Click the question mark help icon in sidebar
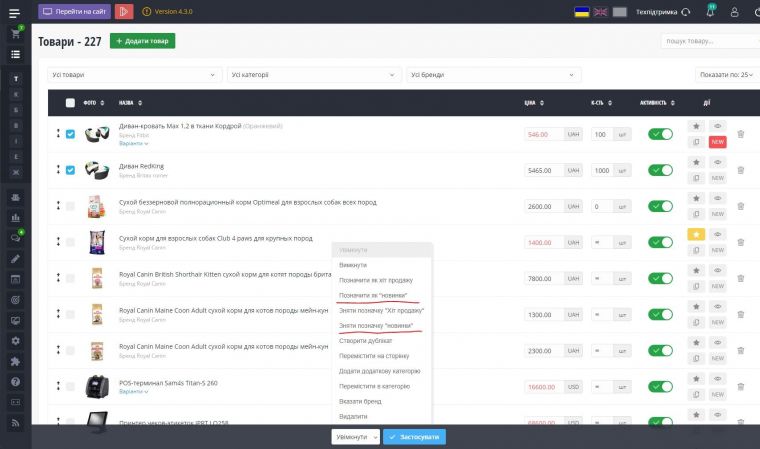This screenshot has height=449, width=760. pos(15,382)
